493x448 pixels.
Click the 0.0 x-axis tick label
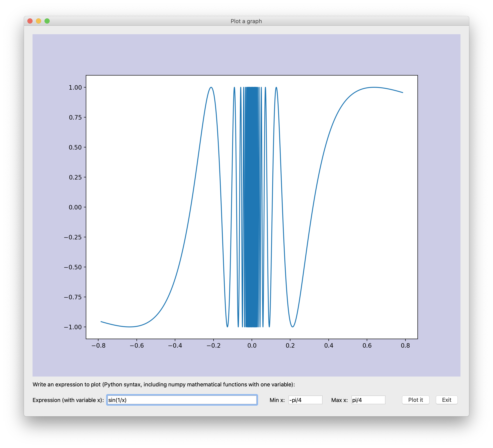252,346
